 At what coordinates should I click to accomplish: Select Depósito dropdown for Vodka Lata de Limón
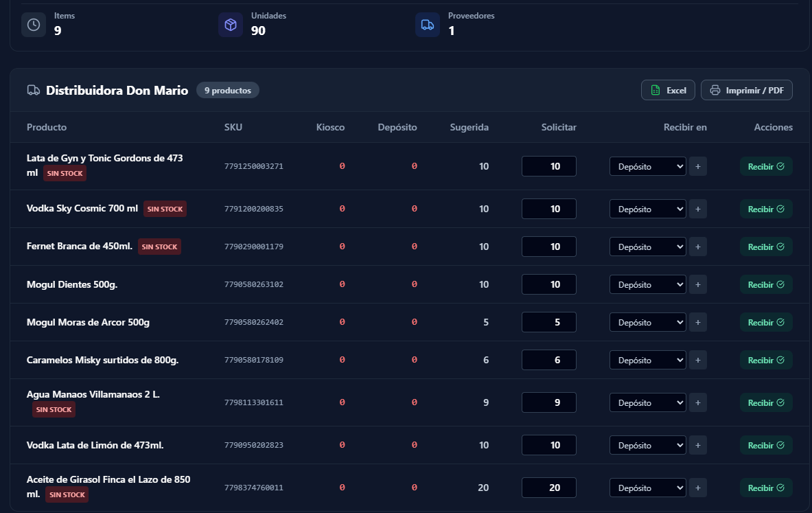click(647, 445)
